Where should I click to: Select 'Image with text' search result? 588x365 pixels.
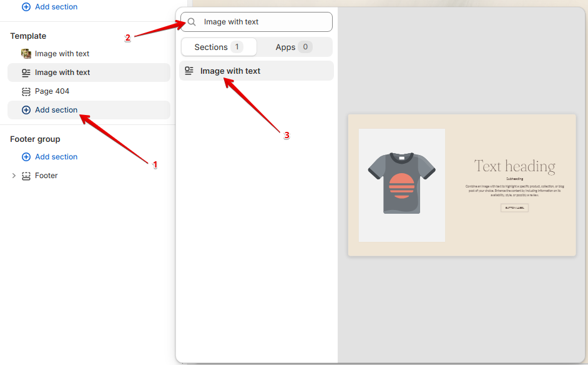(257, 71)
